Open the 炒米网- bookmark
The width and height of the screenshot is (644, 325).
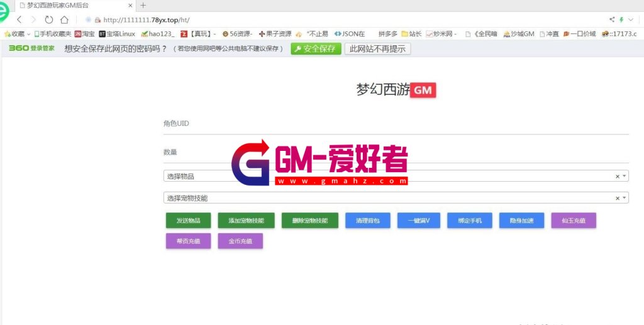(x=441, y=34)
